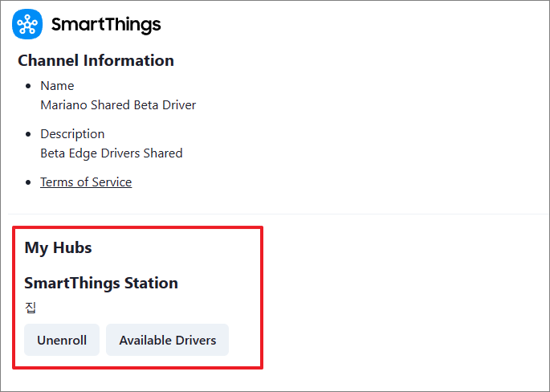
Task: Click the My Hubs heading
Action: [59, 247]
